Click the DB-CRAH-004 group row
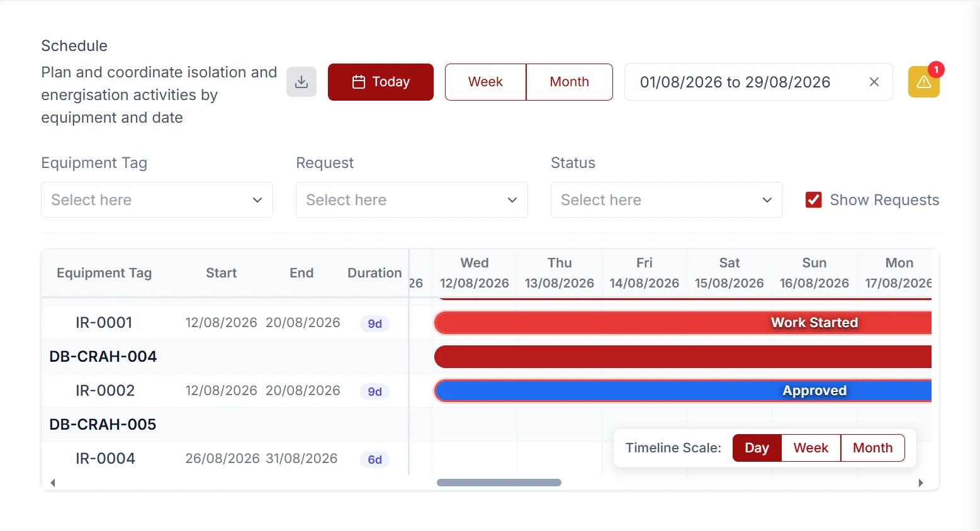The height and width of the screenshot is (531, 980). click(225, 357)
